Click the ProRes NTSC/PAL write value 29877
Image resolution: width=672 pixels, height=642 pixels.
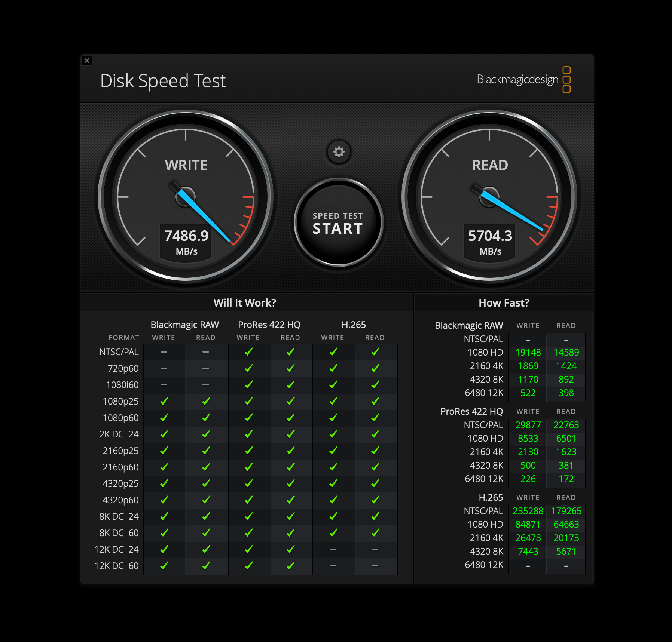coord(528,425)
